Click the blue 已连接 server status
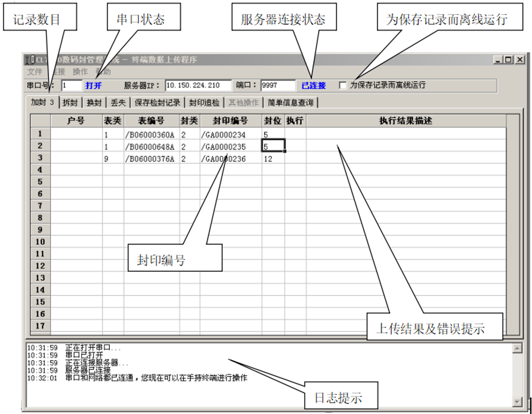Screen dimensions: 532x414 [313, 85]
